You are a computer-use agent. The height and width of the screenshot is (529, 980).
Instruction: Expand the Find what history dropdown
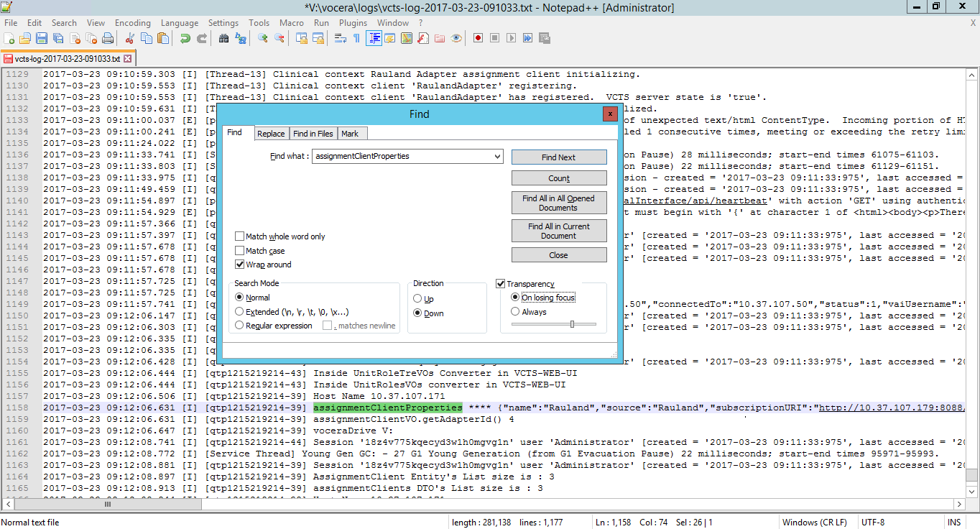pos(497,156)
